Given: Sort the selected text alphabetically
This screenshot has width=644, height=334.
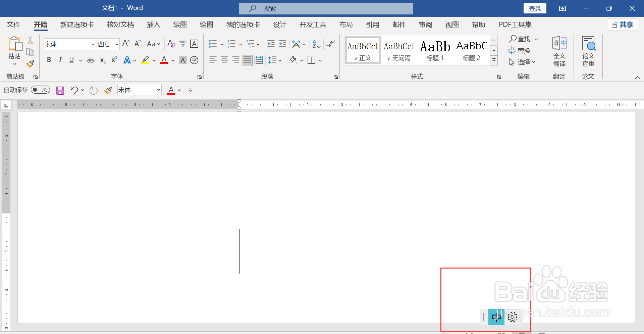Looking at the screenshot, I should [316, 44].
